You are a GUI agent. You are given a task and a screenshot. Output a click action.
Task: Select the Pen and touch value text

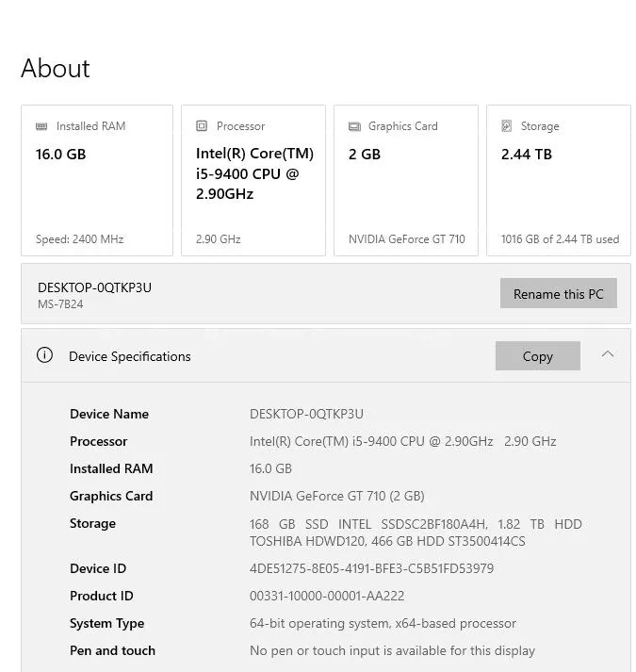click(392, 650)
